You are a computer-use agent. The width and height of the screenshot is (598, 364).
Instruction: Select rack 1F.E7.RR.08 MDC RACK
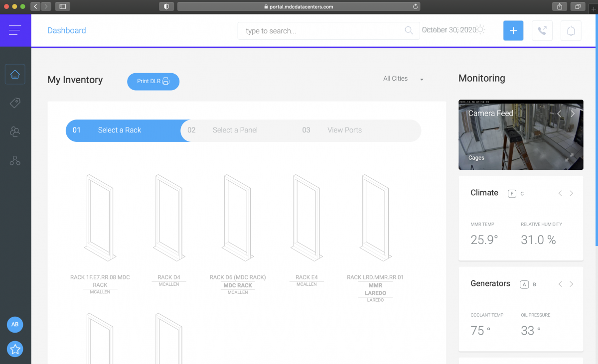point(100,218)
